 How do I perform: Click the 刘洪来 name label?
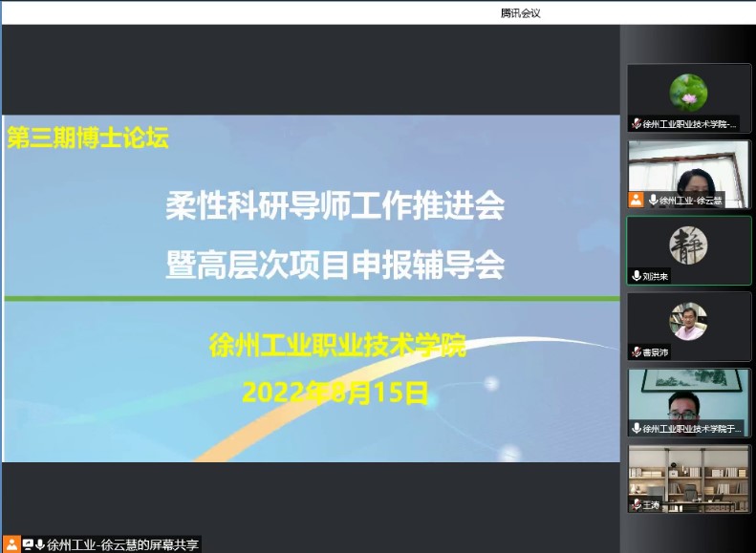657,276
